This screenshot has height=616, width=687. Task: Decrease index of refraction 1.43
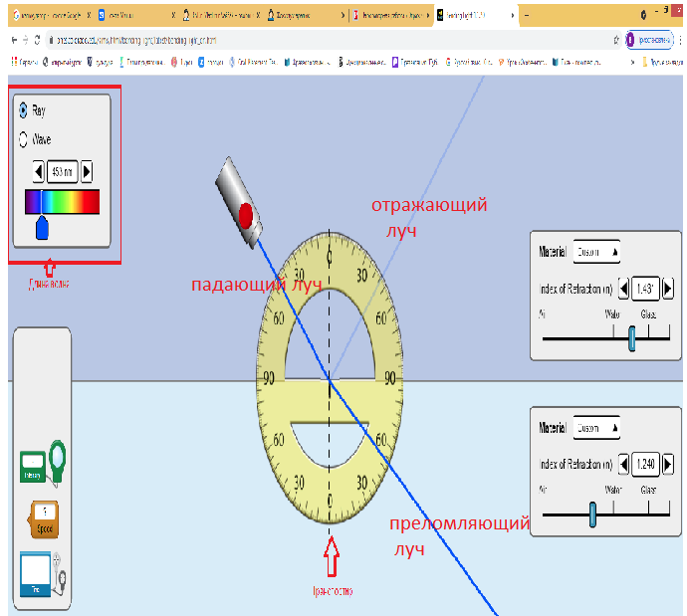624,289
